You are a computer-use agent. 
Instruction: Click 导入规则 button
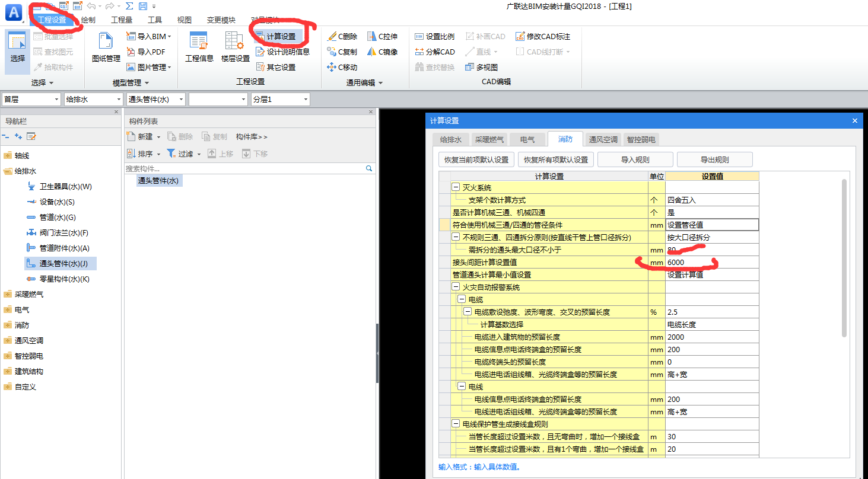click(635, 159)
